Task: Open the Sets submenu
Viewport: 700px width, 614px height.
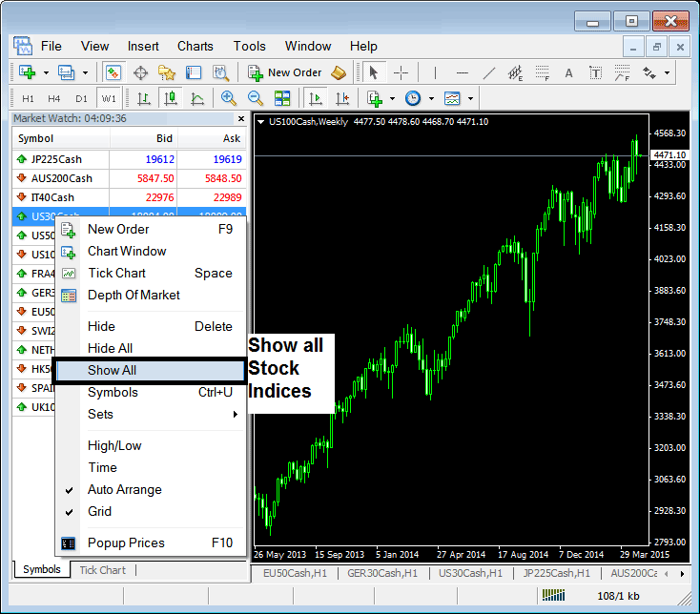Action: click(x=152, y=414)
